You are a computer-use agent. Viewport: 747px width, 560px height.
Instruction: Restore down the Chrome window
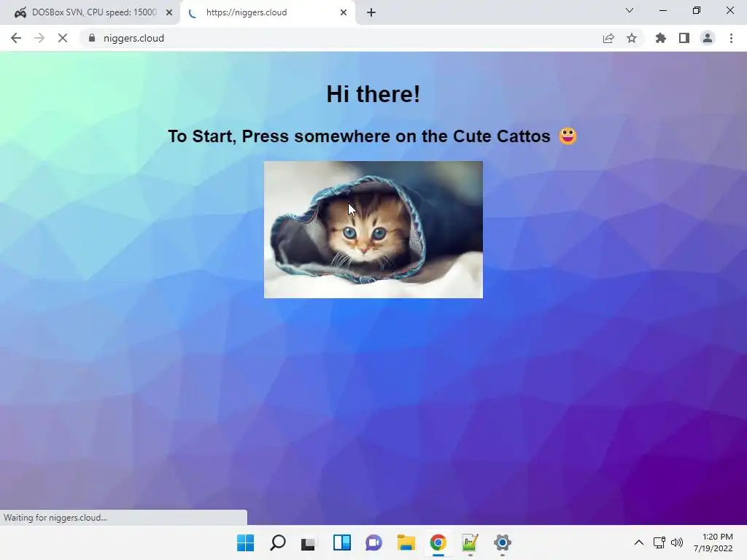click(697, 10)
